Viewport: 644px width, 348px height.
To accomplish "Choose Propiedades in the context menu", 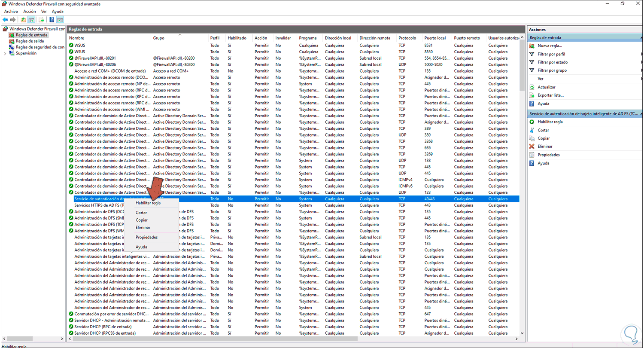I will click(x=146, y=237).
